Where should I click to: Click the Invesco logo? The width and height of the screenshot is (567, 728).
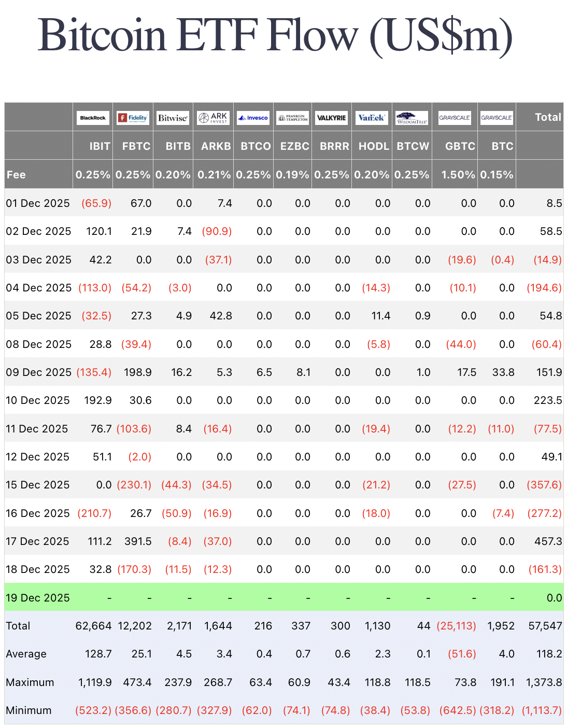pos(253,118)
